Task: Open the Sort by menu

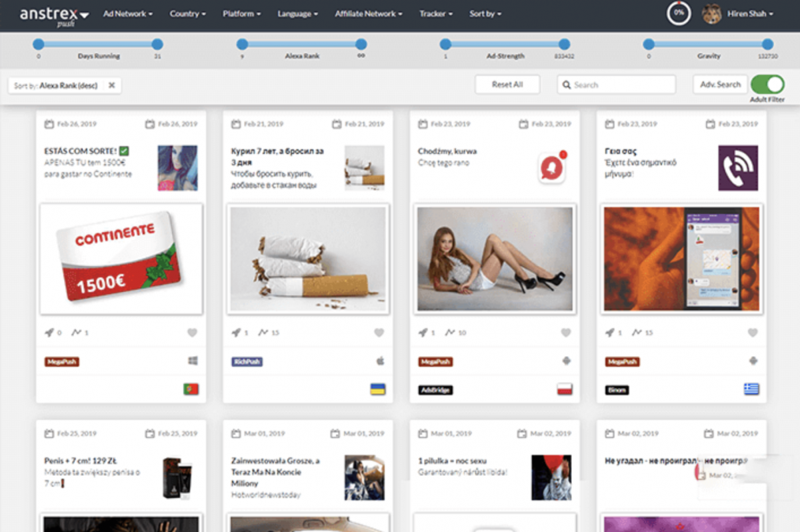Action: point(485,13)
